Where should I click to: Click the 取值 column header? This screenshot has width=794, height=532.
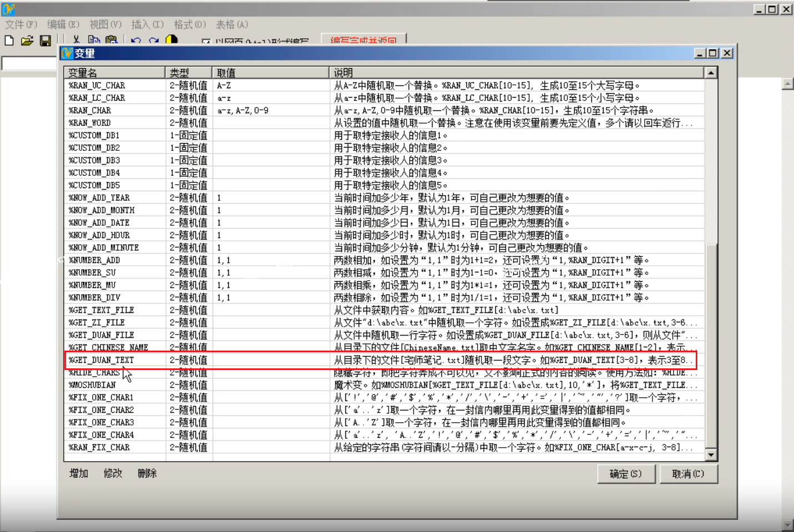click(271, 73)
